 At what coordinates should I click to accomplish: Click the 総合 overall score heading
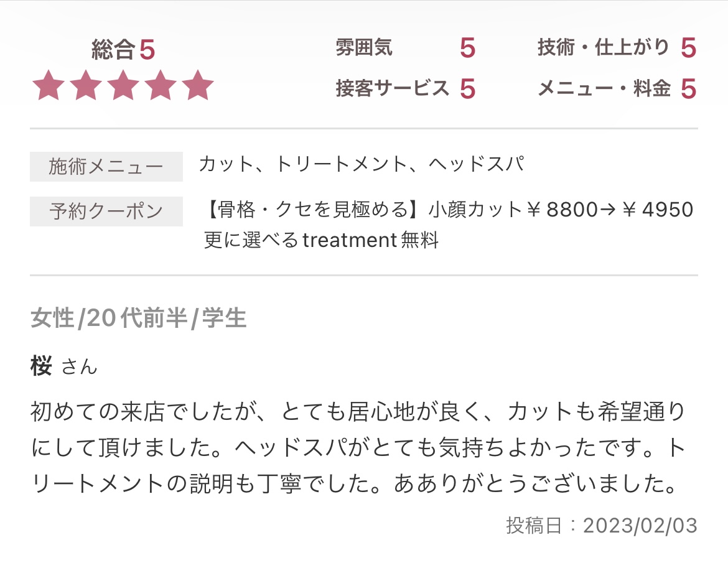click(x=123, y=50)
